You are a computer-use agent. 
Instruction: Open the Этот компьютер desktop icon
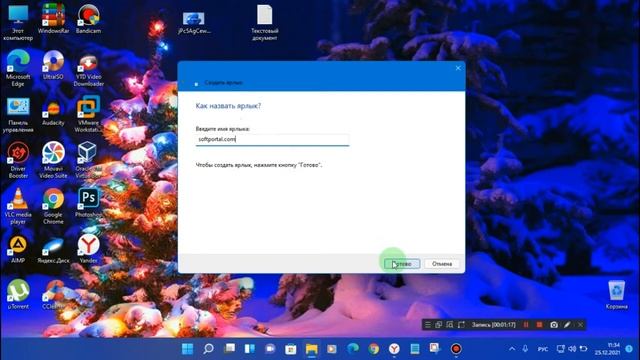[x=18, y=22]
